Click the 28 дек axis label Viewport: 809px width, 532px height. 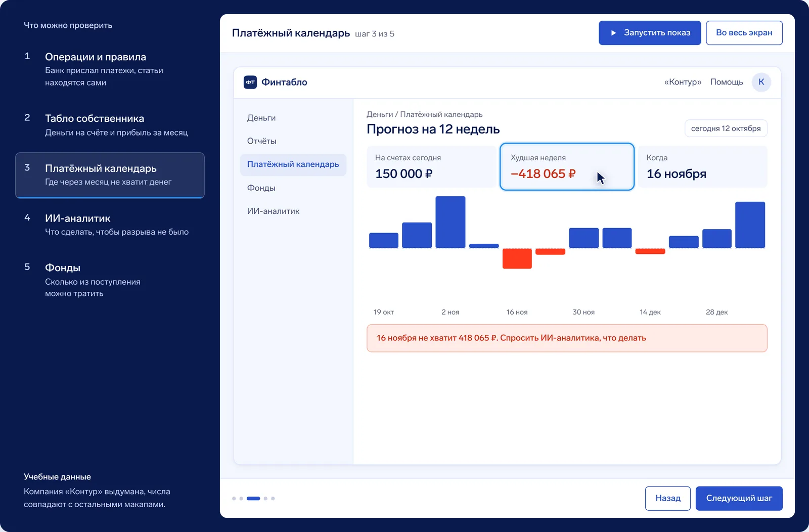pyautogui.click(x=717, y=312)
